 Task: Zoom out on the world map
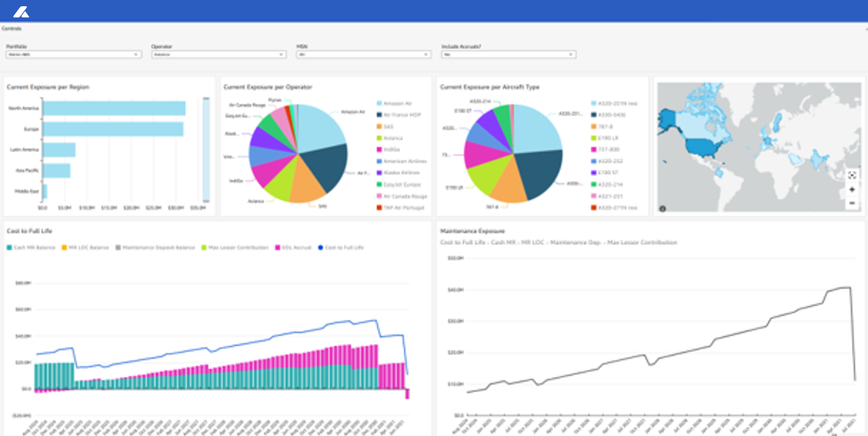click(852, 203)
